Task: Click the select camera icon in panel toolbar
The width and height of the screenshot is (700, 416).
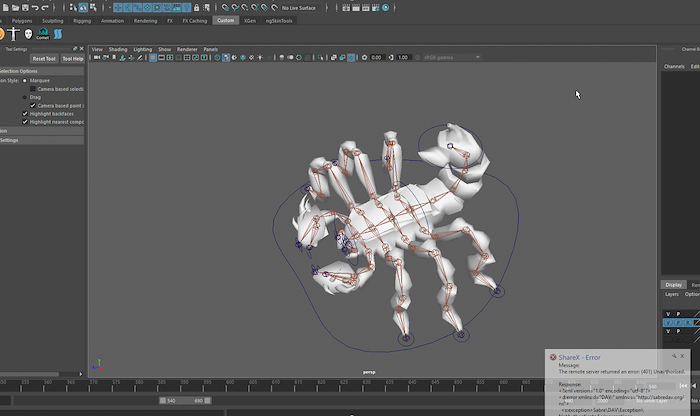Action: pyautogui.click(x=97, y=57)
